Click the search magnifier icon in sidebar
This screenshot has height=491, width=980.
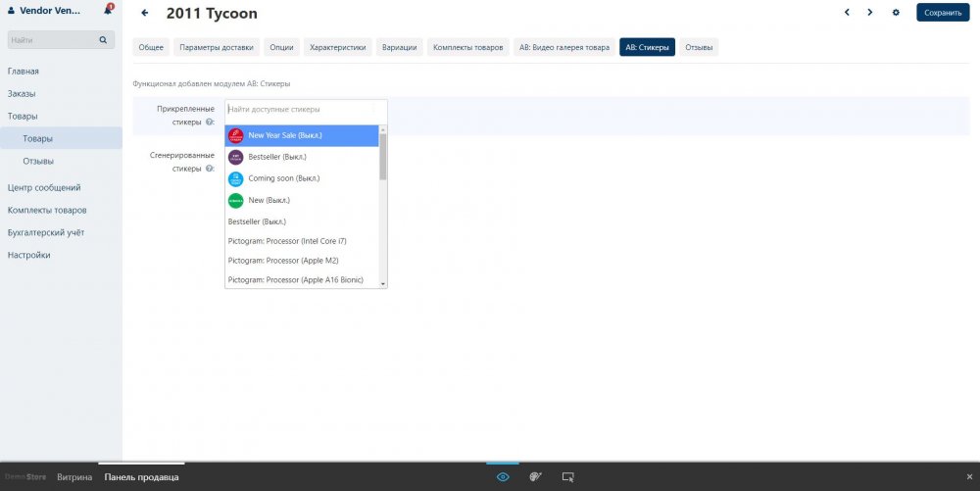pos(103,40)
